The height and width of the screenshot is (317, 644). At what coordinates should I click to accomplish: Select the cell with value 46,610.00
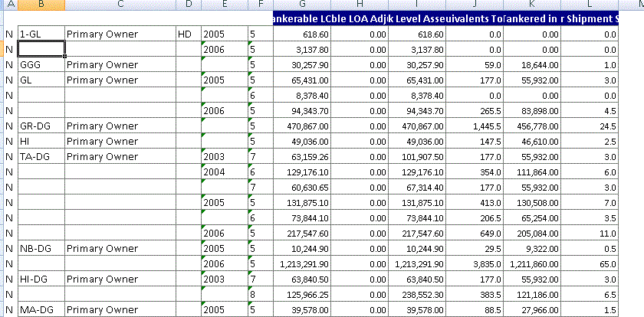click(x=532, y=141)
